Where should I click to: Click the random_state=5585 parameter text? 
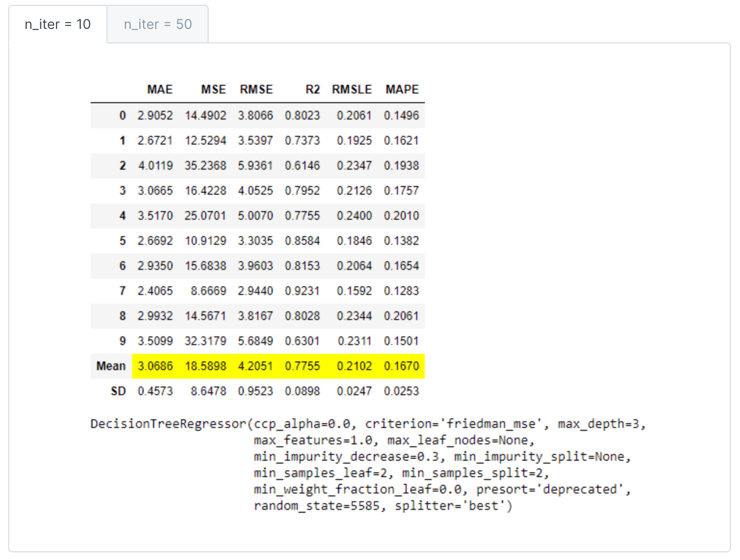click(317, 506)
